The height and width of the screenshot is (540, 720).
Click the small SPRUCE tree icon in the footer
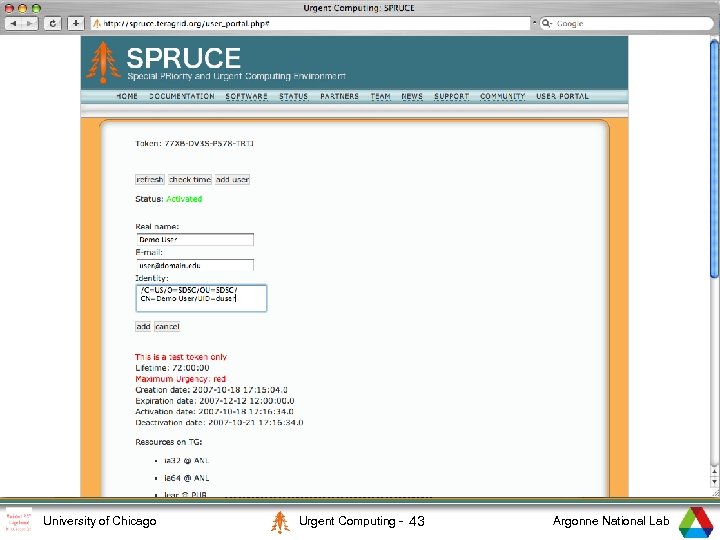[280, 522]
